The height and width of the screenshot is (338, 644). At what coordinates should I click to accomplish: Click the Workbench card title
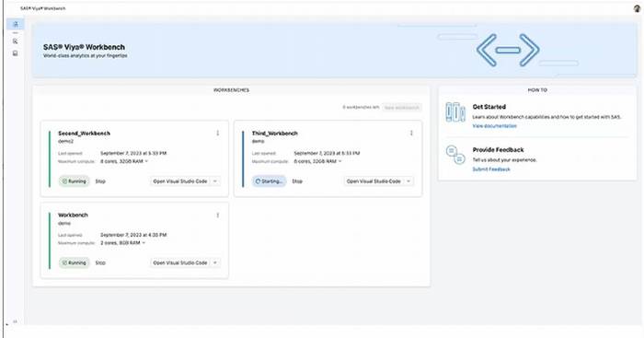pos(73,216)
